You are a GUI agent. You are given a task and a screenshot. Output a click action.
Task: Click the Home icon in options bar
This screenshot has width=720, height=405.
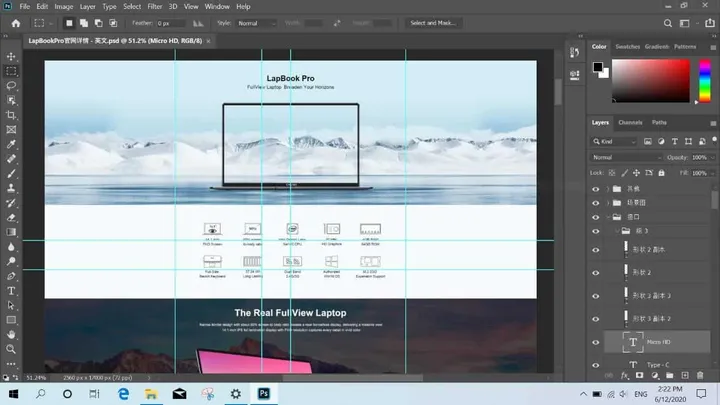pyautogui.click(x=15, y=23)
